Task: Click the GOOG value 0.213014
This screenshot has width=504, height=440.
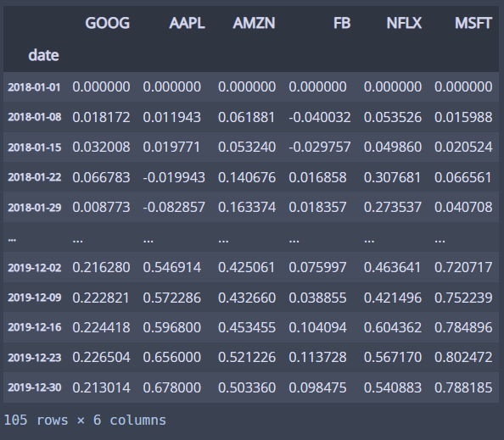Action: [101, 387]
